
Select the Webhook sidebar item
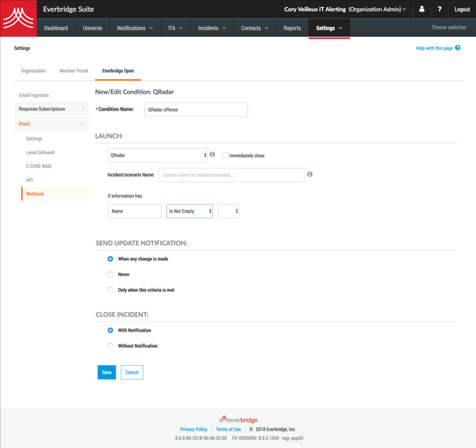55,194
